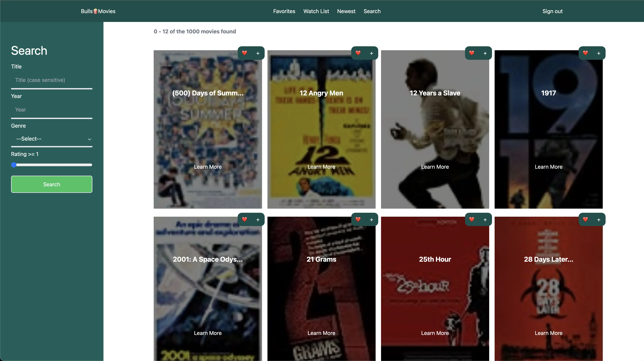The image size is (644, 361).
Task: Click the Favorites navigation tab
Action: (284, 11)
